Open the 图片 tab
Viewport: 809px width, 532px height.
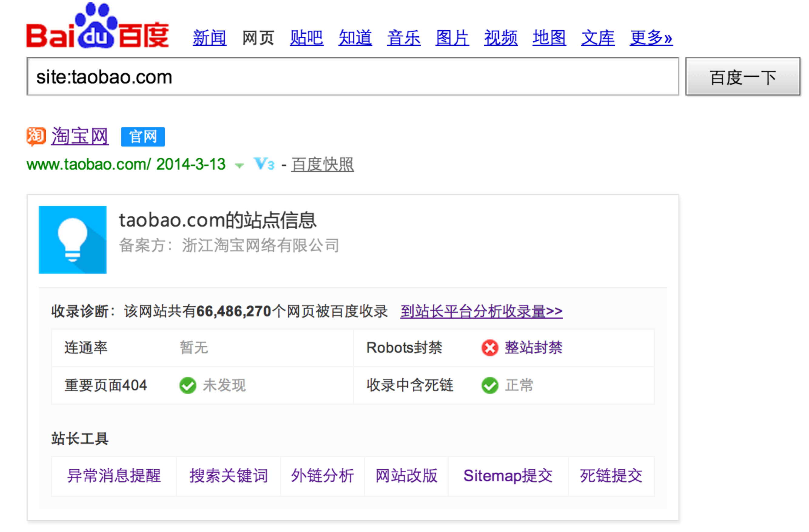coord(452,38)
